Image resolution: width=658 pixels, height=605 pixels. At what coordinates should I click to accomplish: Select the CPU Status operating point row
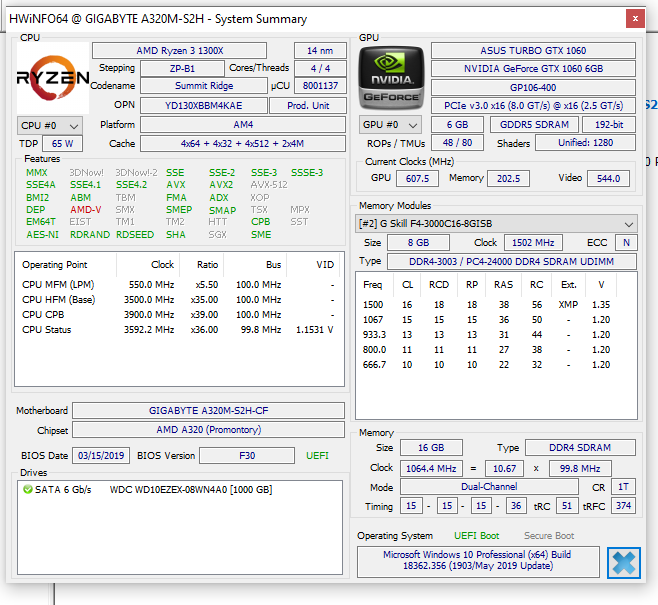click(x=178, y=330)
